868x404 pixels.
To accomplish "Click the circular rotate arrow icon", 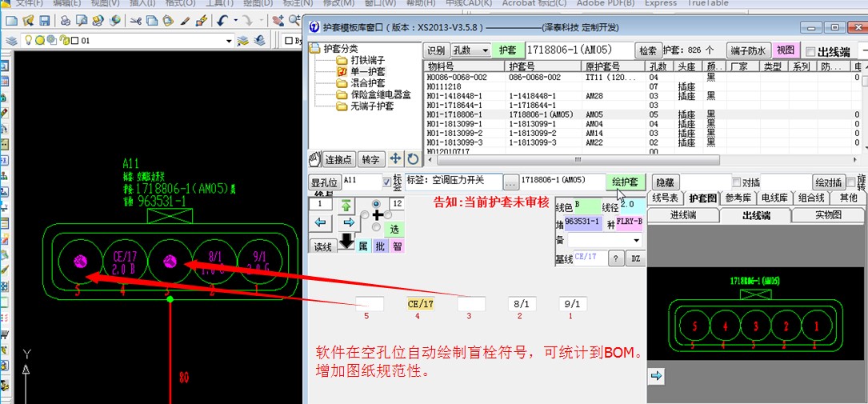I will (x=412, y=159).
